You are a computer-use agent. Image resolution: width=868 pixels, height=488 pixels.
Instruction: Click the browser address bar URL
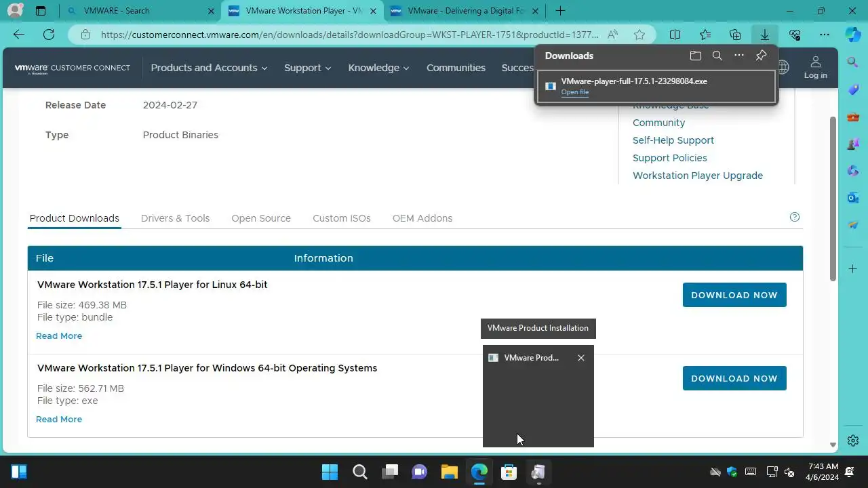click(349, 35)
